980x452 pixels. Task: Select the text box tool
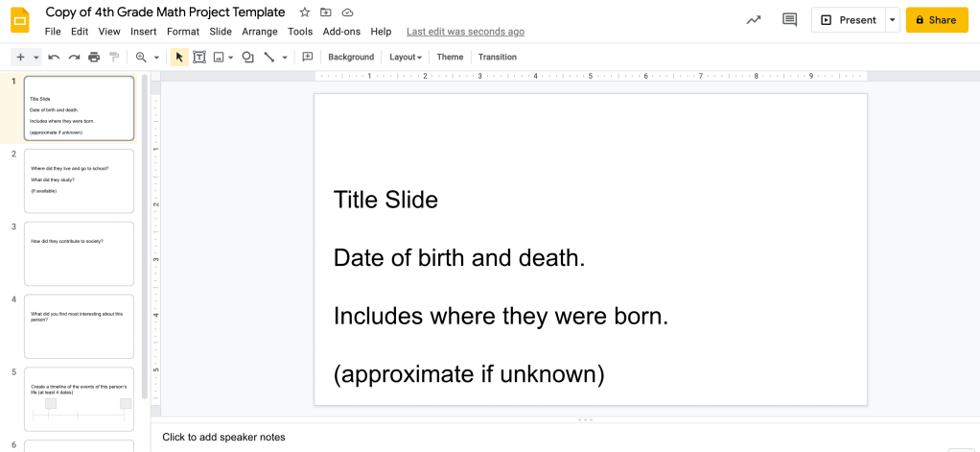tap(199, 58)
